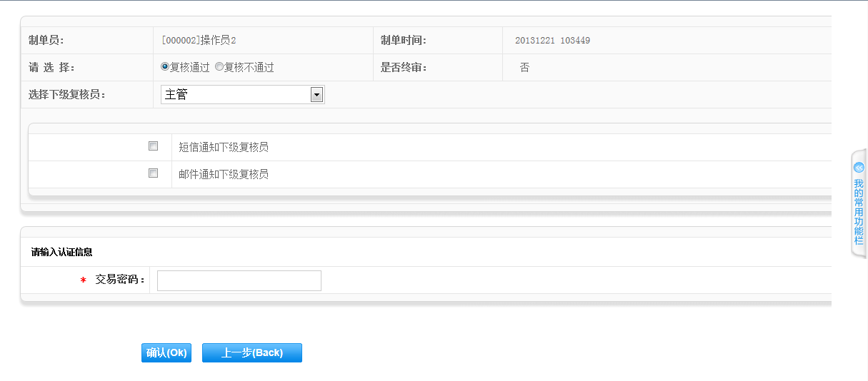This screenshot has height=381, width=868.
Task: Click the 选择下级复核员 field label
Action: pyautogui.click(x=67, y=95)
